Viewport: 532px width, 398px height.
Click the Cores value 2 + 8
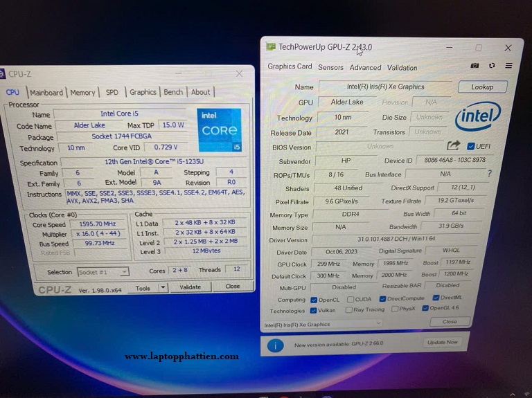pyautogui.click(x=180, y=270)
